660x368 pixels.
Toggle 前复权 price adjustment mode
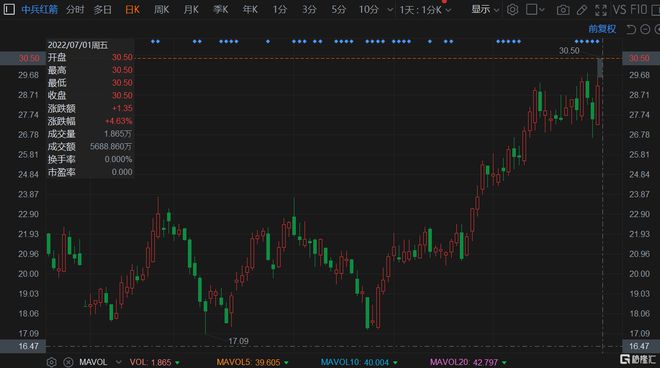[602, 29]
